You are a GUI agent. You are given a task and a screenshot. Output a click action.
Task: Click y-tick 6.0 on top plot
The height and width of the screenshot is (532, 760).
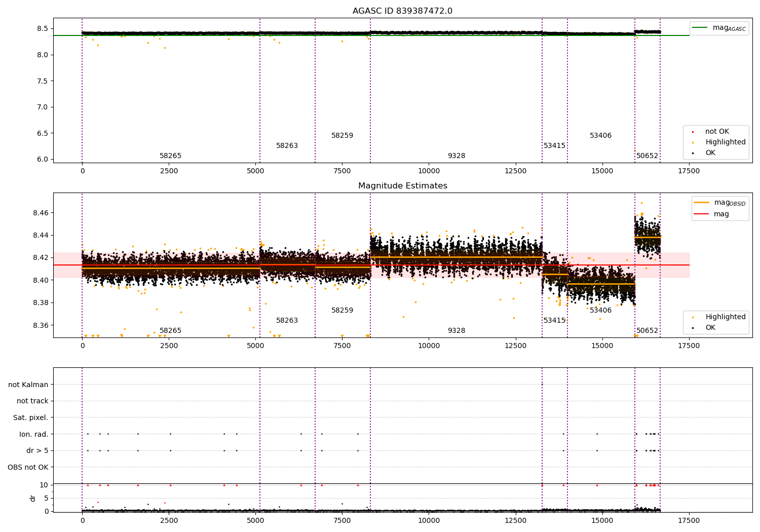point(43,159)
